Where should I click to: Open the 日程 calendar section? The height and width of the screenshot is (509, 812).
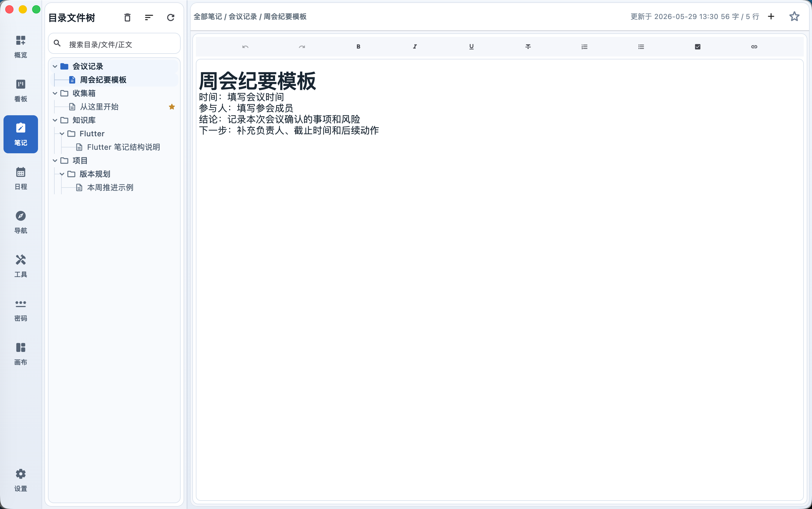(x=20, y=178)
